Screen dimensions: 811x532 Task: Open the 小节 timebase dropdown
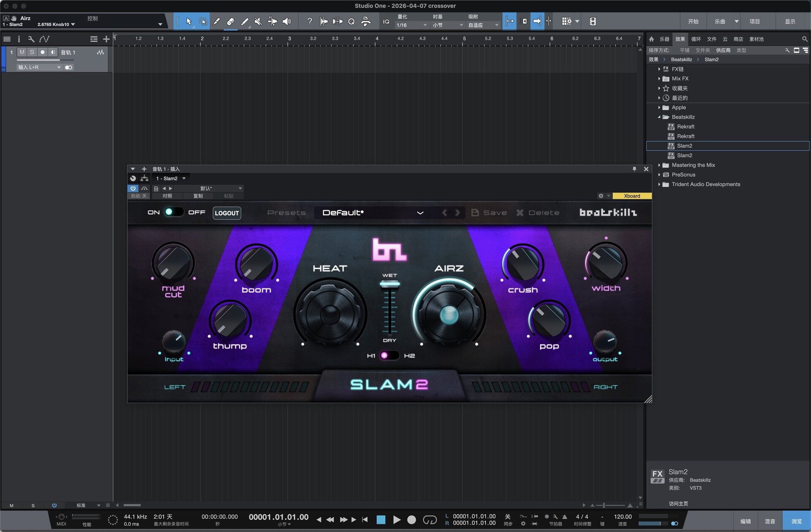(448, 25)
